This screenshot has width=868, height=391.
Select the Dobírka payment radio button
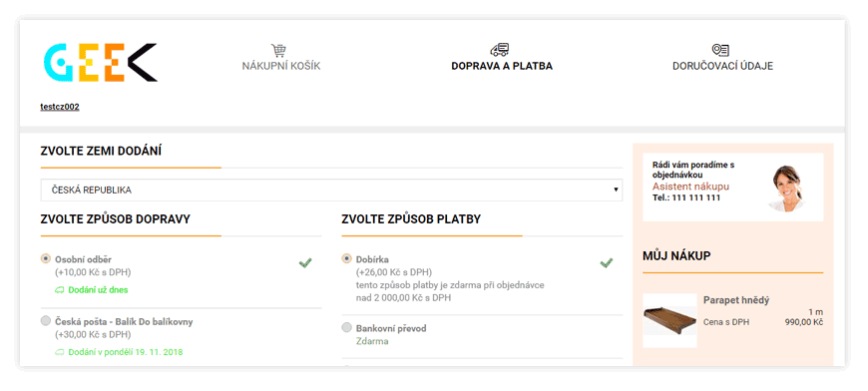pyautogui.click(x=346, y=258)
